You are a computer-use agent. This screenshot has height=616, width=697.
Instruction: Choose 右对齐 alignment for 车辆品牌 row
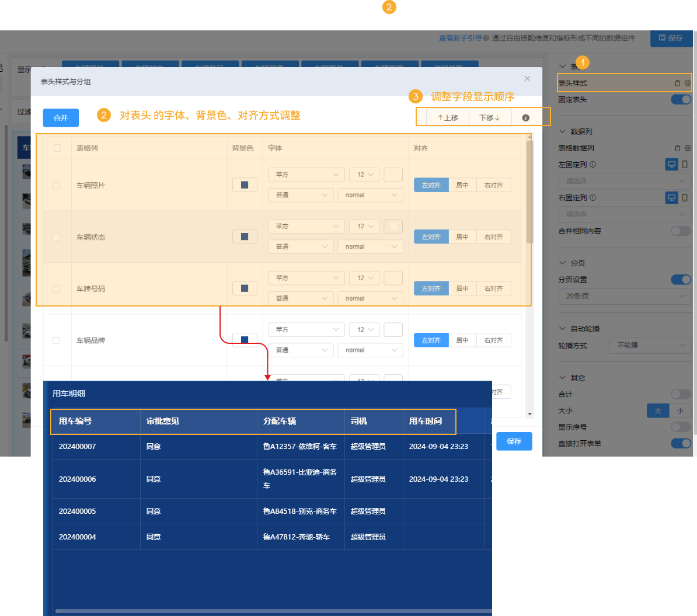pos(493,340)
